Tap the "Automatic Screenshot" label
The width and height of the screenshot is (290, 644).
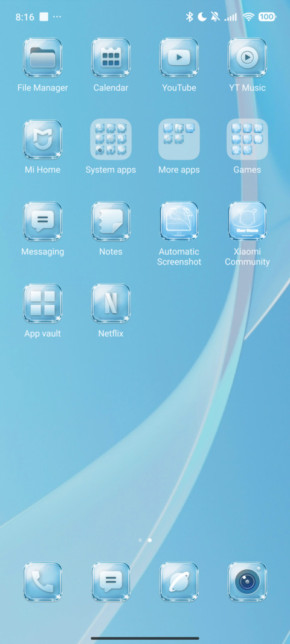[179, 257]
